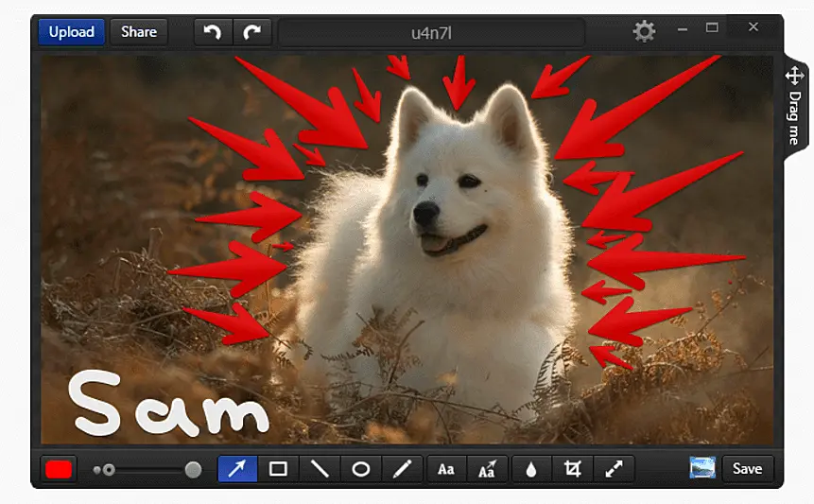Open the Resize image tool

tap(614, 469)
